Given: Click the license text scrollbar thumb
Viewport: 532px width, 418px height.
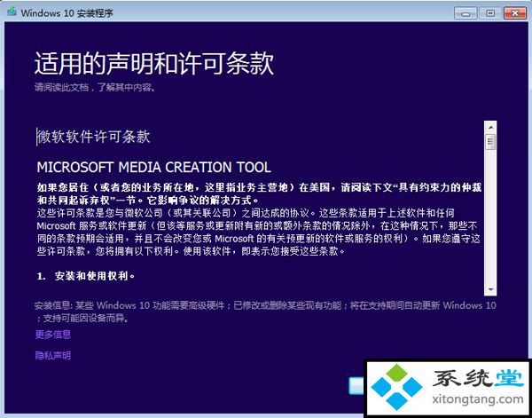Looking at the screenshot, I should click(490, 142).
